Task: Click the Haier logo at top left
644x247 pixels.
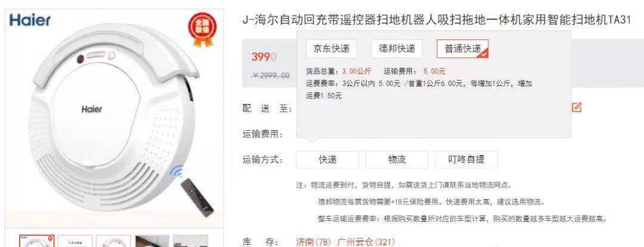Action: (30, 20)
